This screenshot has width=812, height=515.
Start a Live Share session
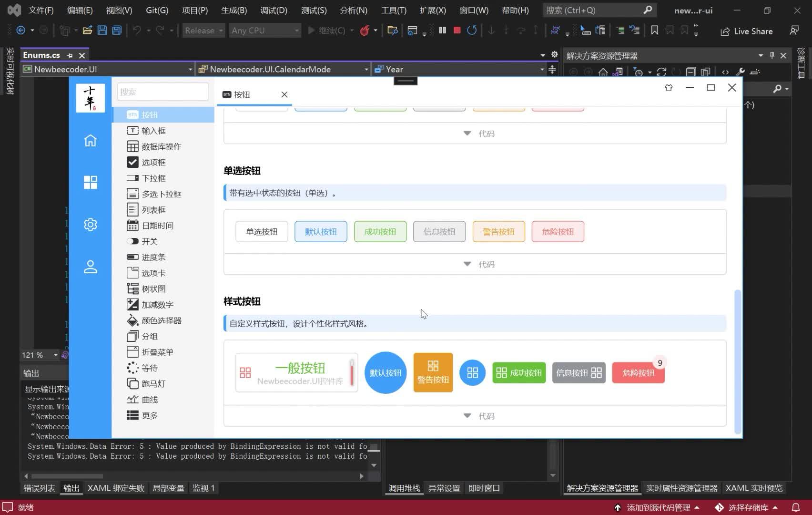pyautogui.click(x=746, y=31)
